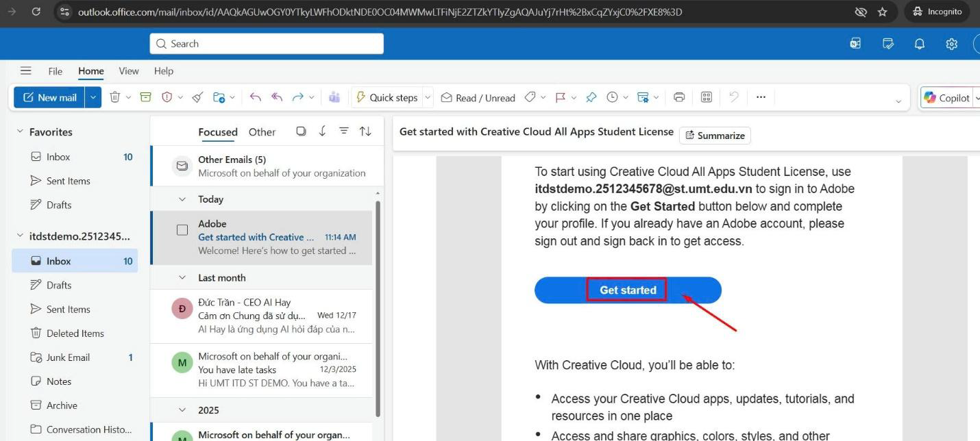Collapse the Last month message group
Viewport: 980px width, 441px height.
pyautogui.click(x=182, y=277)
